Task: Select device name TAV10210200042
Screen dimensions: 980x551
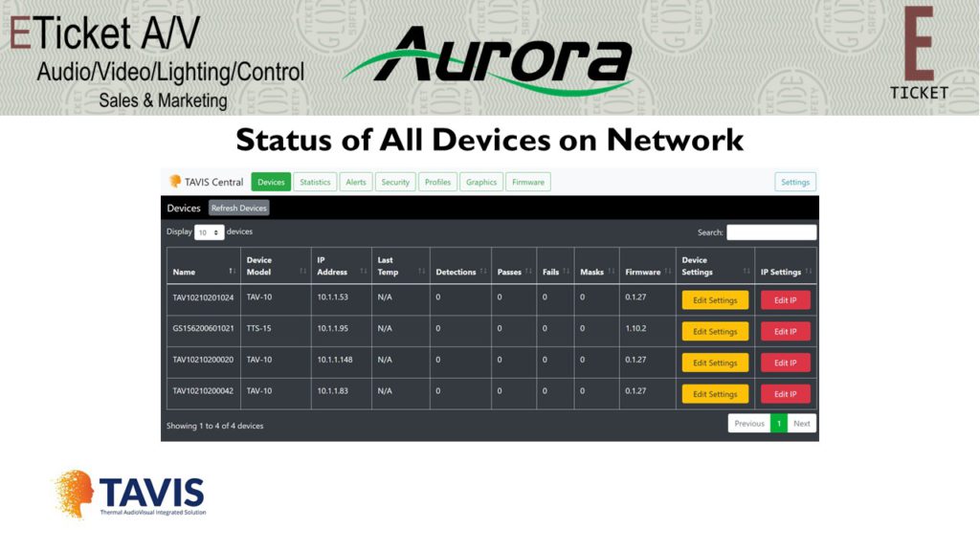Action: (203, 391)
